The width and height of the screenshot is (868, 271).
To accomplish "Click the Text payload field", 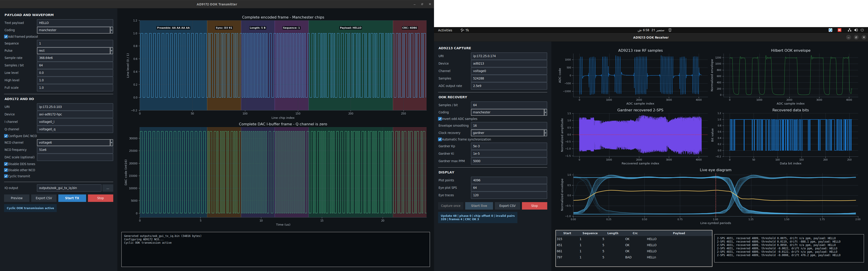I will click(75, 23).
